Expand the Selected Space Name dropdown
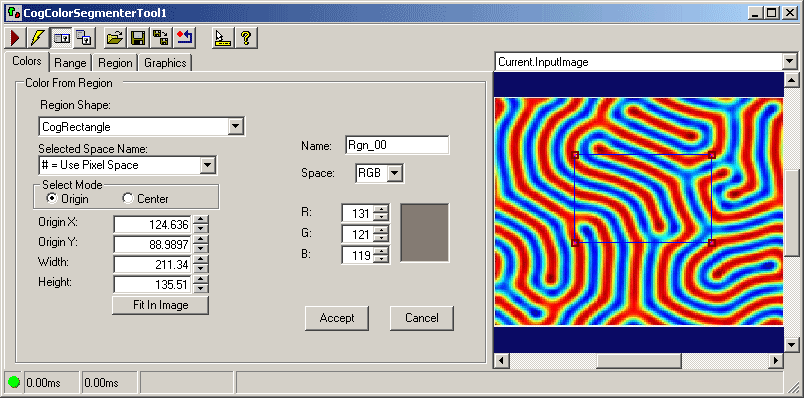Screen dimensions: 804x398 (x=207, y=165)
